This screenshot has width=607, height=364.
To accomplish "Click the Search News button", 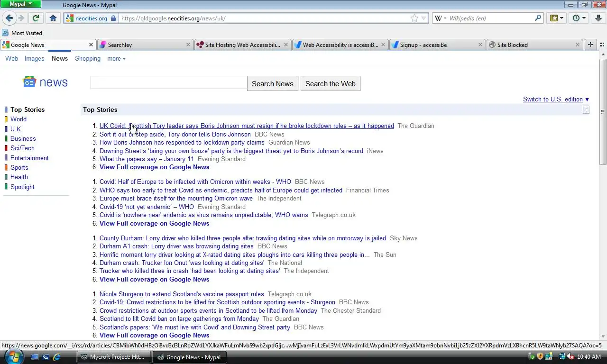I will 273,83.
